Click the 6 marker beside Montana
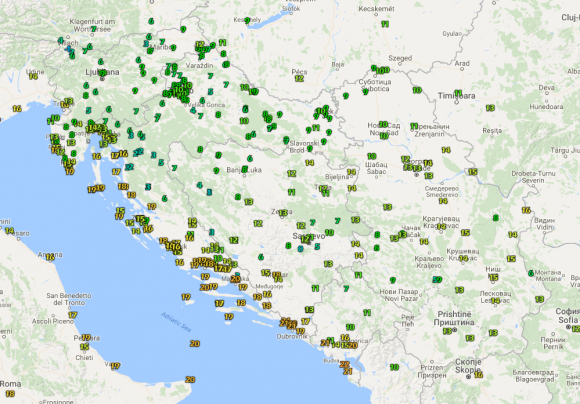This screenshot has height=404, width=580. [531, 273]
